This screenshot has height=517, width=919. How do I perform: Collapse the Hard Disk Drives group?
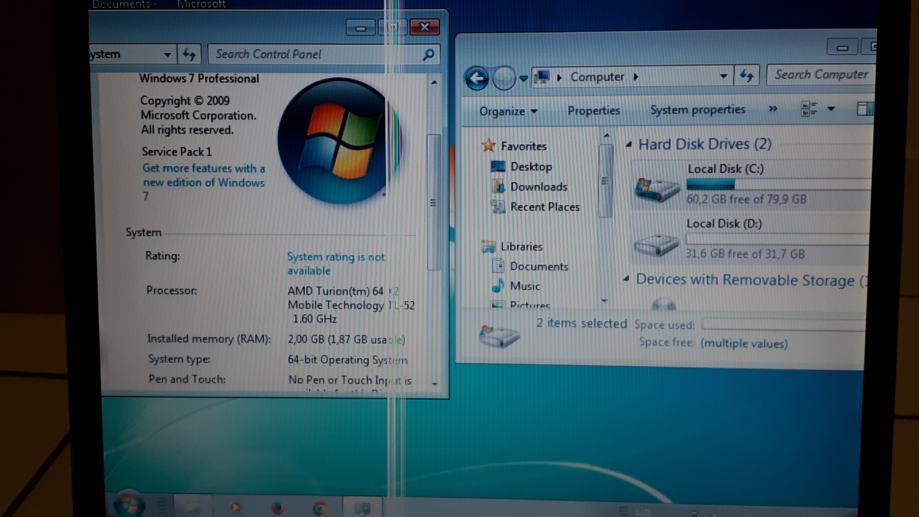click(628, 144)
